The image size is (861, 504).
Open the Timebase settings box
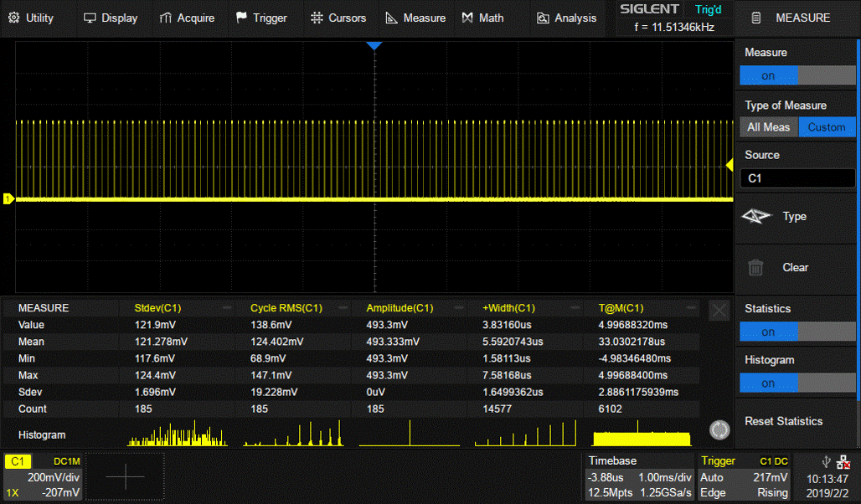click(640, 476)
